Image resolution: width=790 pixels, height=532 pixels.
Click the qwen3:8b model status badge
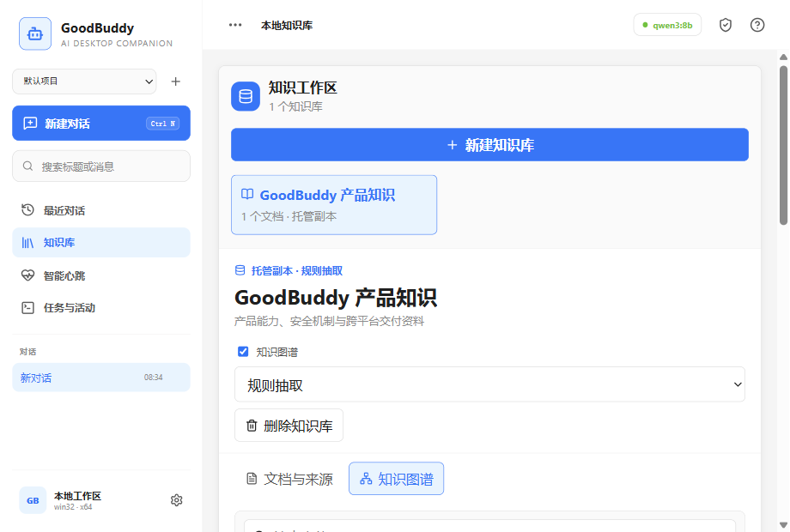pyautogui.click(x=667, y=25)
